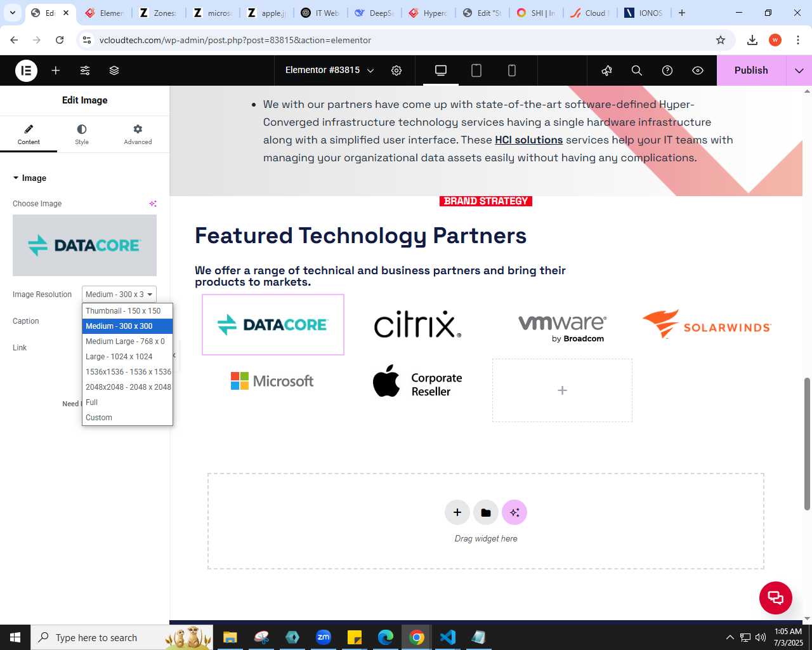Reload the page
This screenshot has height=650, width=812.
point(60,40)
